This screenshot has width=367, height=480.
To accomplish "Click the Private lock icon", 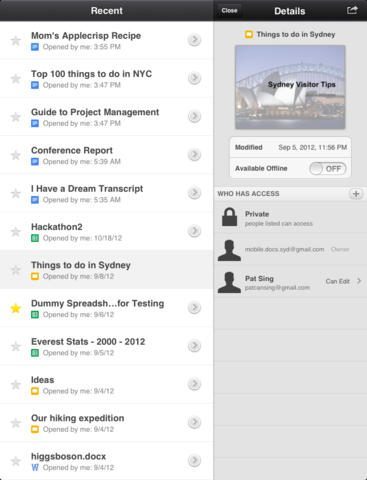I will (229, 217).
